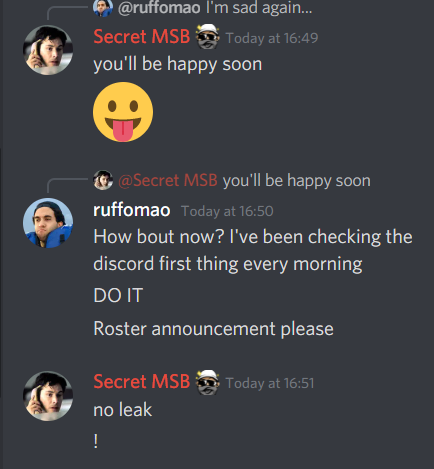Click the 'Today at 16:49' timestamp

[272, 38]
